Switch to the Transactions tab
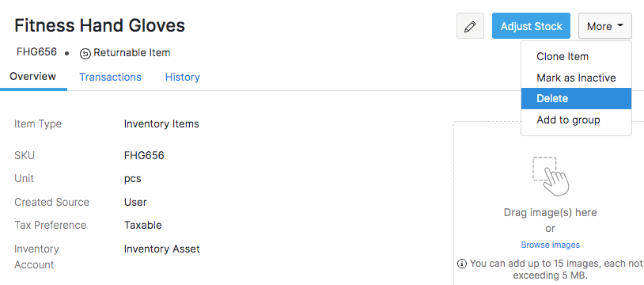This screenshot has width=644, height=285. pos(110,77)
